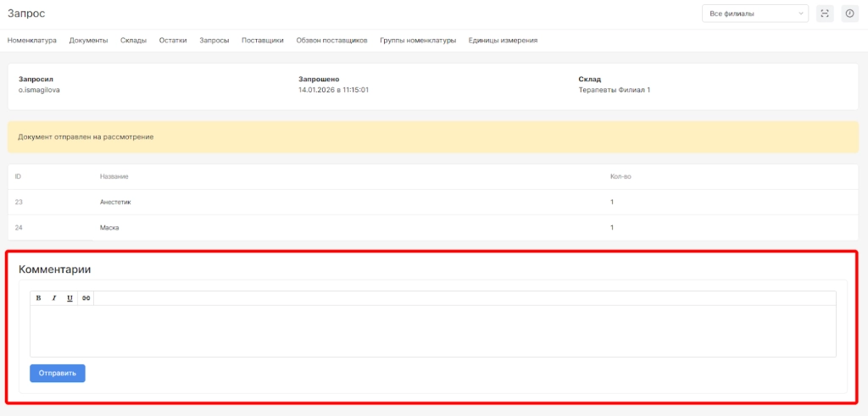Open the Обзвон поставщиков tab
The image size is (868, 416).
331,40
